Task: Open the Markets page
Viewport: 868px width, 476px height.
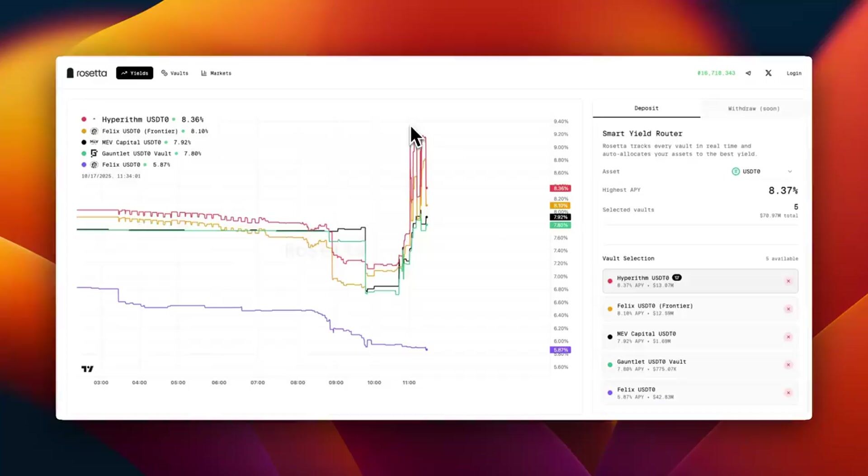Action: coord(216,73)
